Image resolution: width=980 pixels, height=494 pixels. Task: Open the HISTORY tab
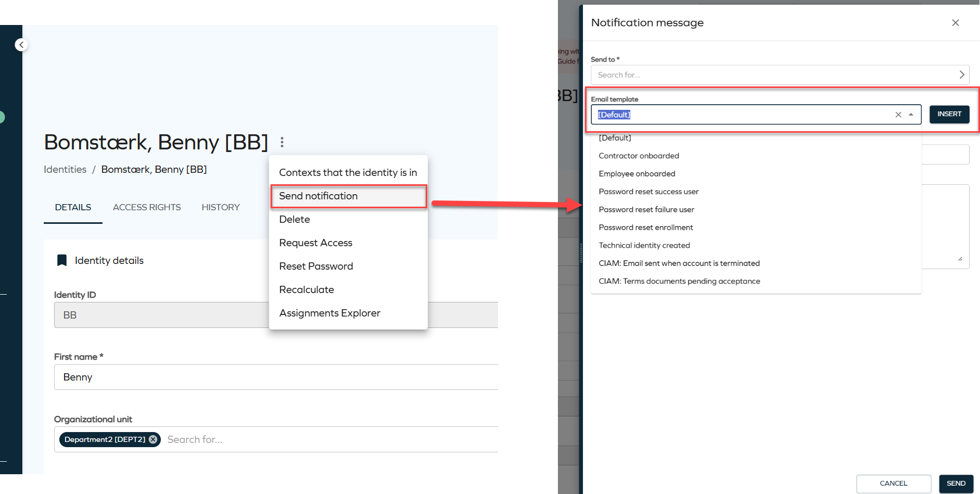tap(220, 207)
